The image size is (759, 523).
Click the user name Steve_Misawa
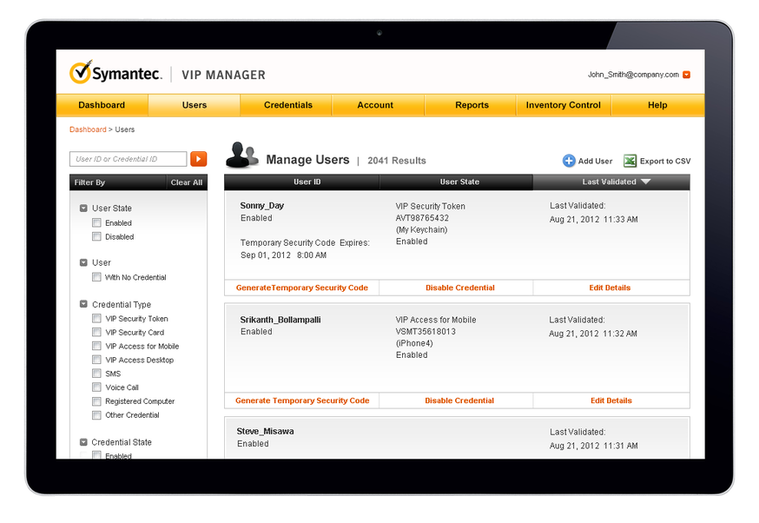(x=265, y=431)
